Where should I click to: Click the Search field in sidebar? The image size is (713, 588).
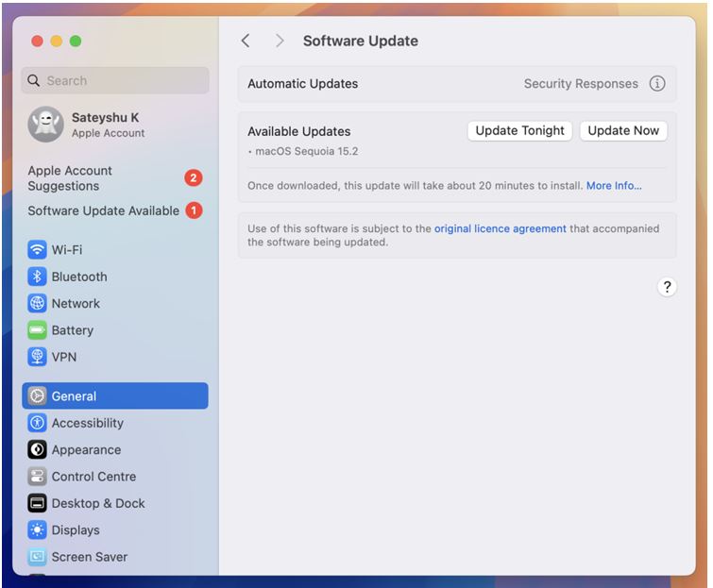[x=115, y=80]
